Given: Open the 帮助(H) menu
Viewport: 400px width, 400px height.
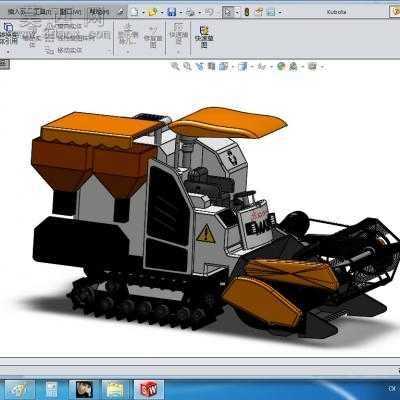Looking at the screenshot, I should (x=99, y=12).
